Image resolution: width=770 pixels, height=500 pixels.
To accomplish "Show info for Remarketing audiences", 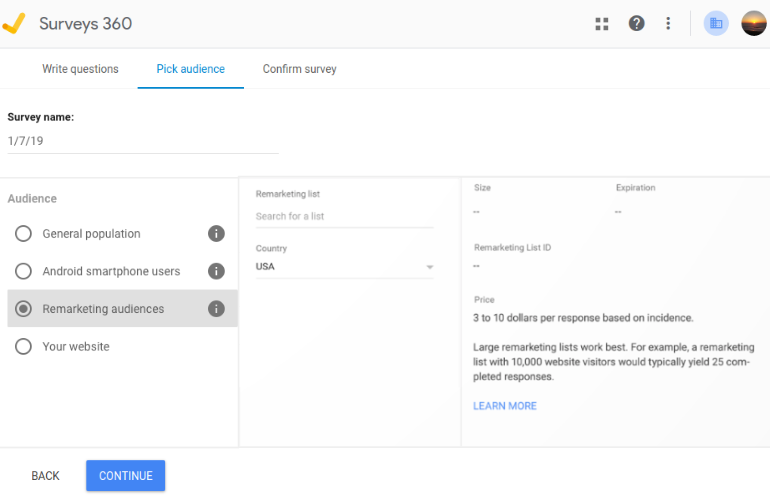I will [x=216, y=308].
